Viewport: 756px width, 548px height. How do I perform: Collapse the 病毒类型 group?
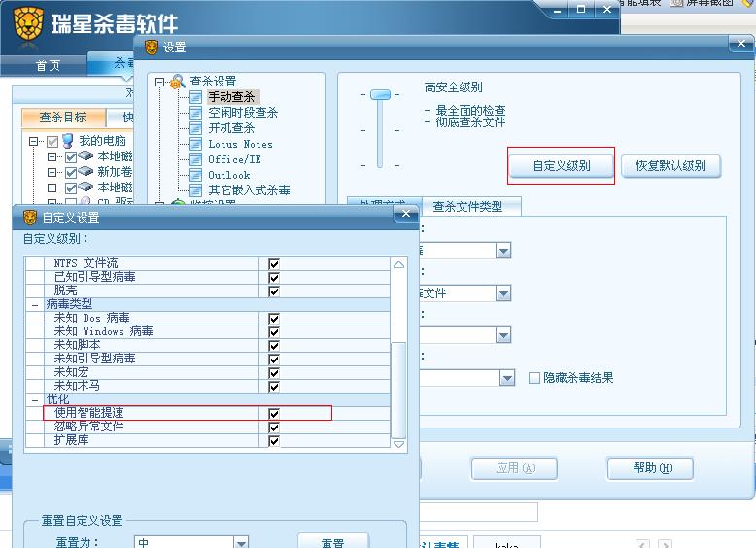pos(35,305)
